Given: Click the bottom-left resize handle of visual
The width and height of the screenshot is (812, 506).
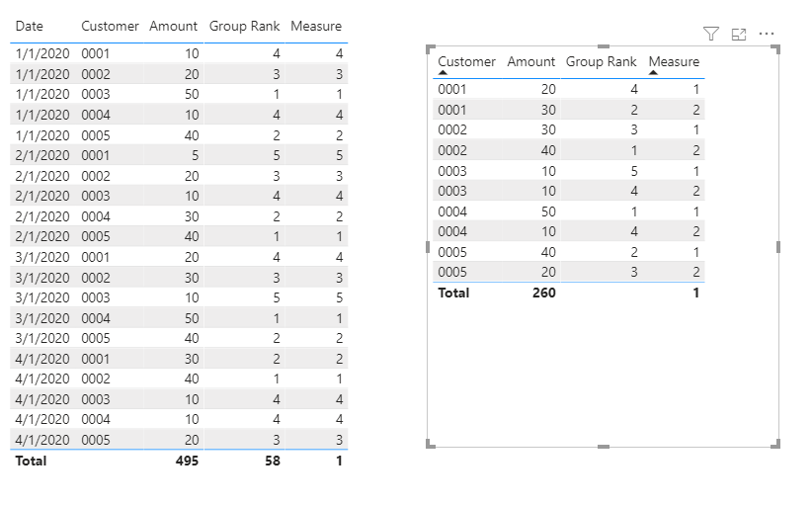Looking at the screenshot, I should tap(430, 444).
